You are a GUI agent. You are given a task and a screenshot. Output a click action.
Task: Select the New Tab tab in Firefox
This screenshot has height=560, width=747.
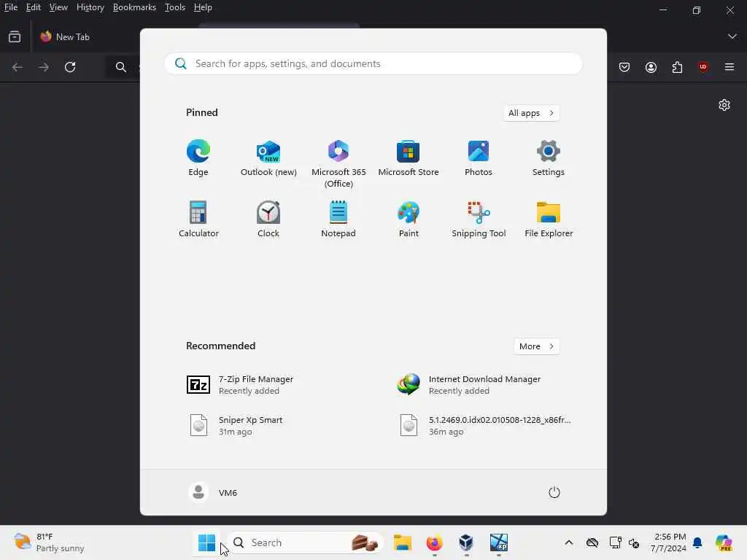(x=86, y=36)
